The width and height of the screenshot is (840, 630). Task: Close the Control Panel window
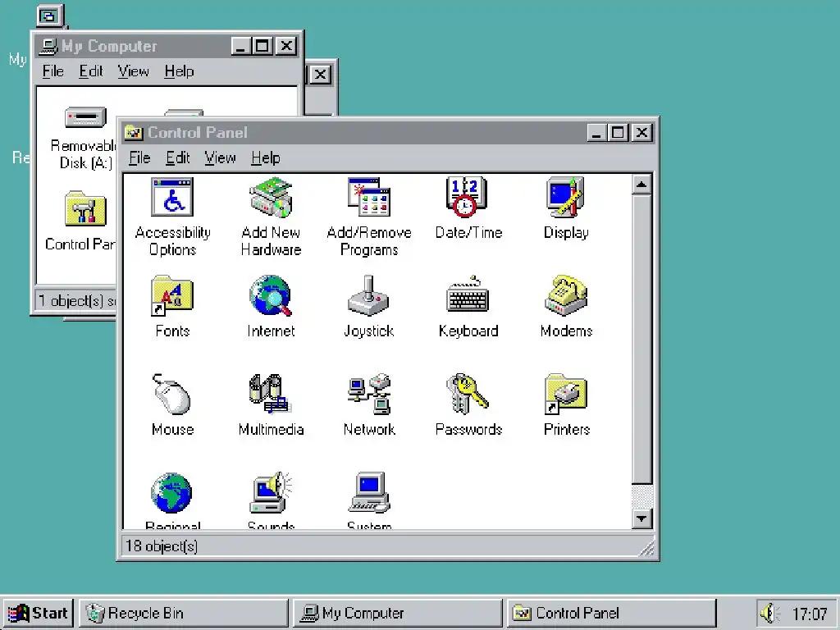pyautogui.click(x=641, y=132)
